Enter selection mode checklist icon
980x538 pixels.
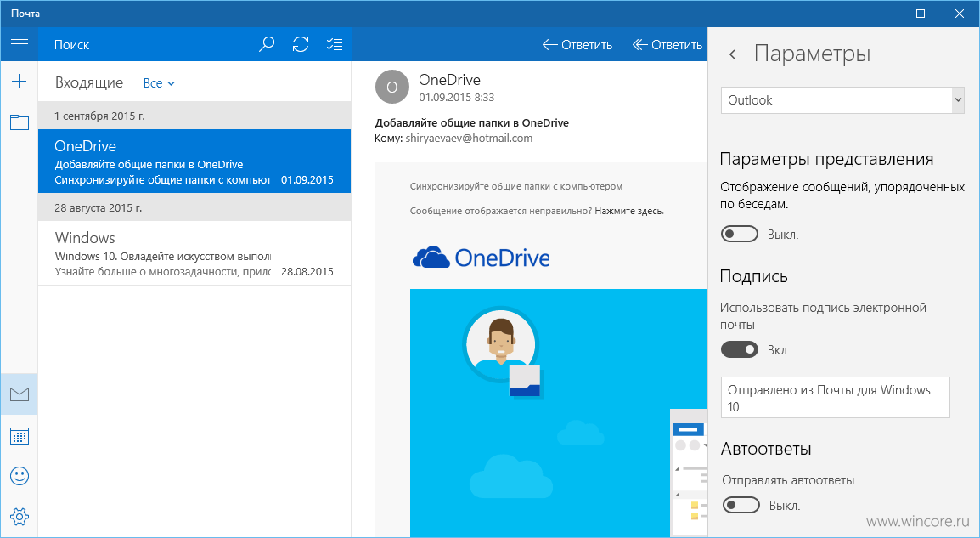[335, 44]
